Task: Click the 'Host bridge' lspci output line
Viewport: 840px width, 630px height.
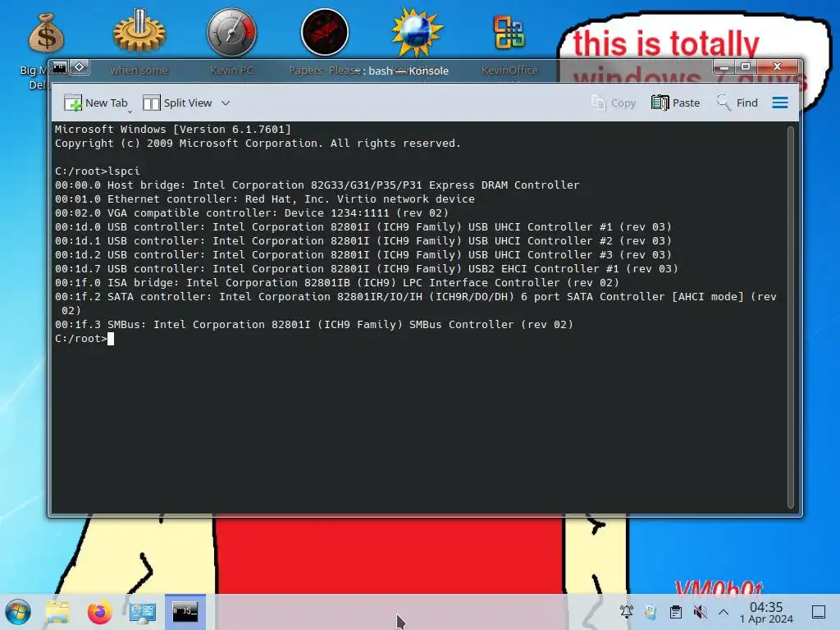Action: [x=317, y=185]
